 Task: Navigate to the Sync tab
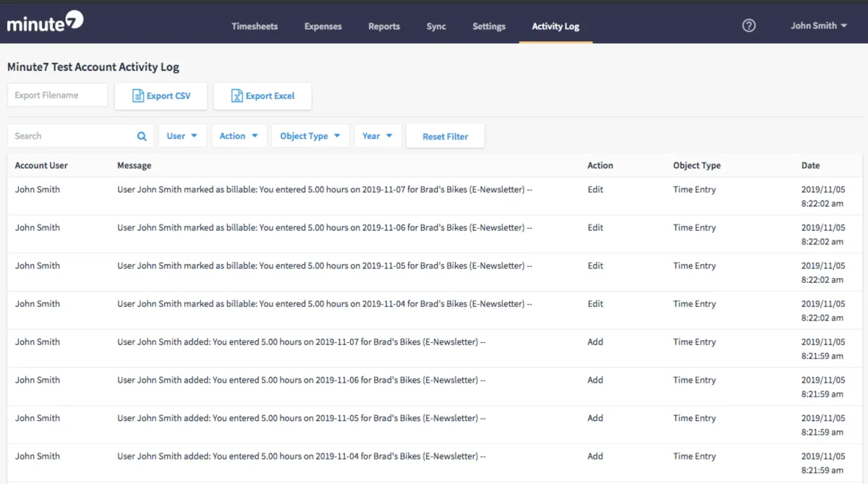[436, 26]
